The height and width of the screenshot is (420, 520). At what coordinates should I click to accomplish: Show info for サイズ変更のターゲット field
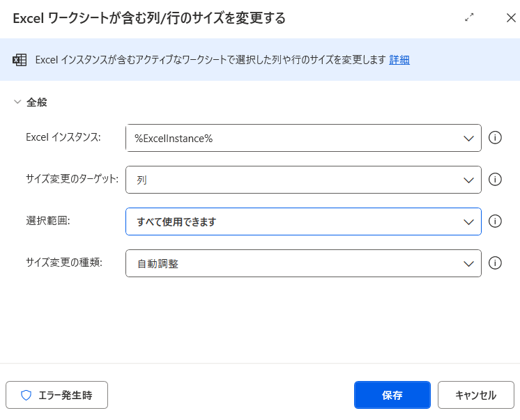coord(496,180)
